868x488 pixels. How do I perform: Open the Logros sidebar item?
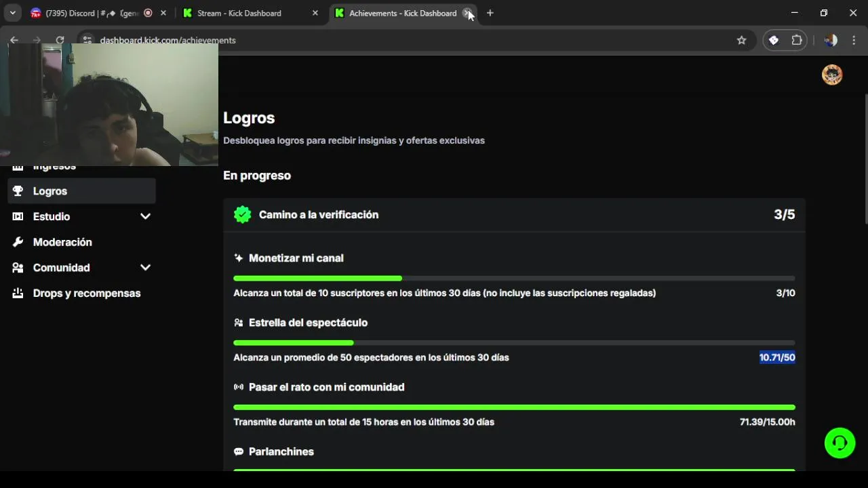point(81,191)
